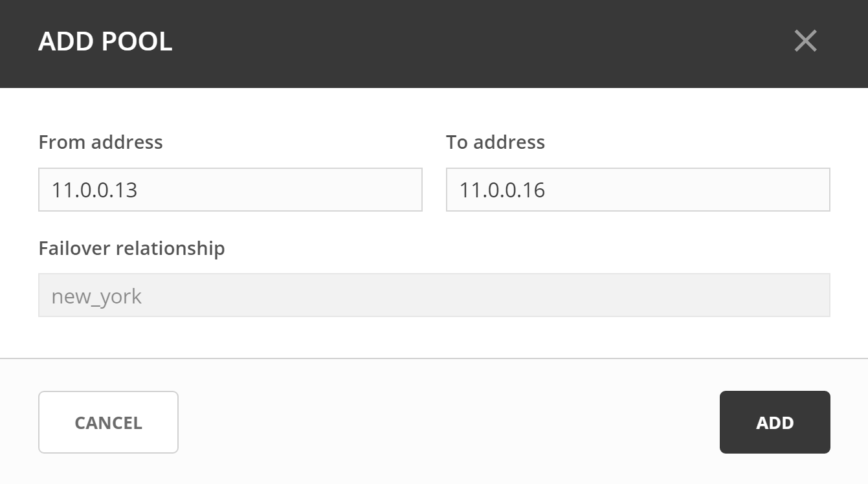Viewport: 868px width, 484px height.
Task: Click the blank right side of Failover field
Action: tap(647, 295)
